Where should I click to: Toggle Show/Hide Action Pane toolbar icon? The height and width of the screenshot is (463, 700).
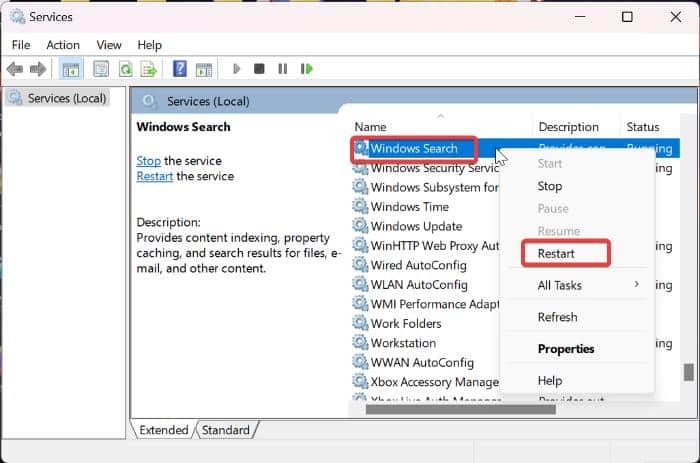tap(204, 69)
